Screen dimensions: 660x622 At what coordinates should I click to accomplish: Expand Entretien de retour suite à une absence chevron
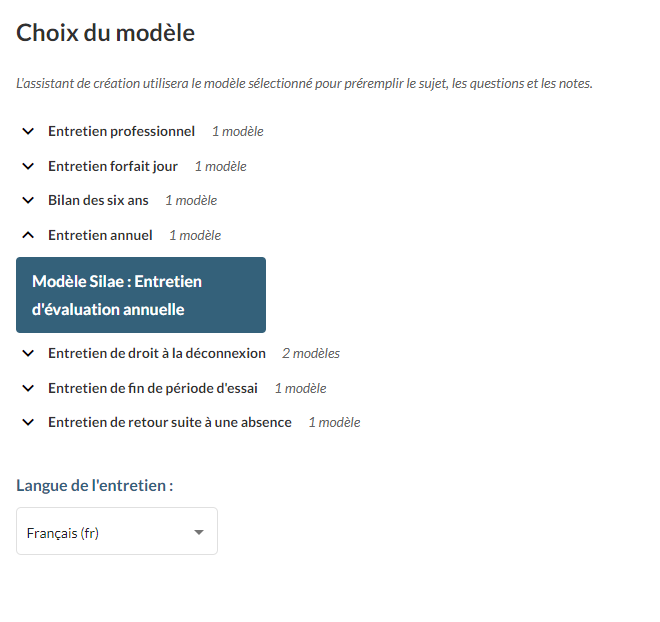[28, 422]
